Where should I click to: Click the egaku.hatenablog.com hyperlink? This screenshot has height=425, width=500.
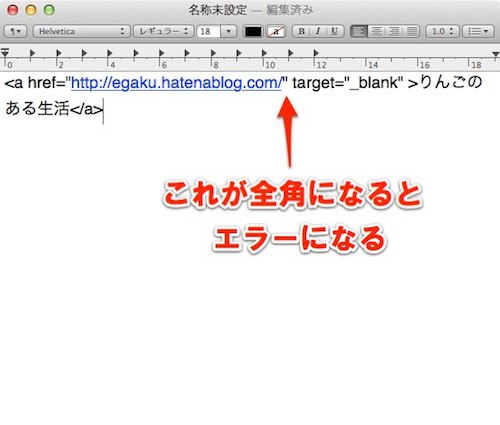point(177,83)
